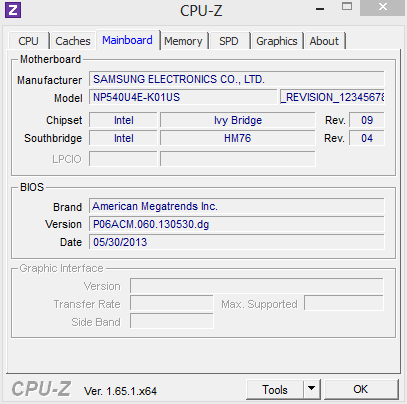Open the SPD tab
The height and width of the screenshot is (404, 407).
click(229, 41)
